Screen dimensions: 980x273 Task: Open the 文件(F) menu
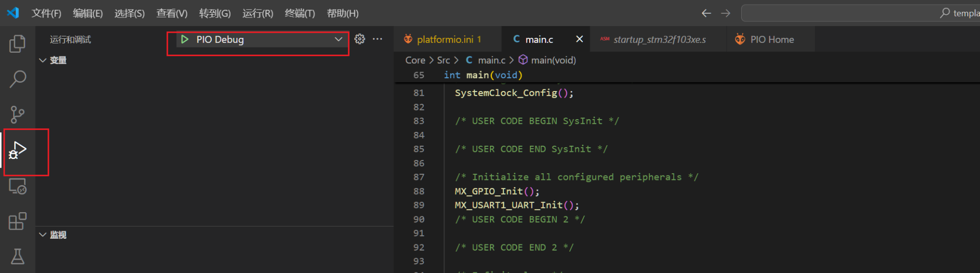[46, 13]
